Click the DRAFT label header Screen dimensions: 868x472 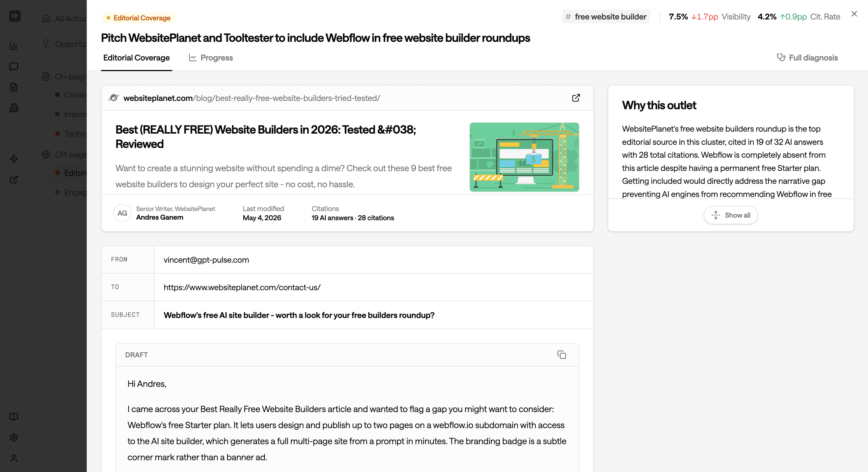(x=136, y=355)
